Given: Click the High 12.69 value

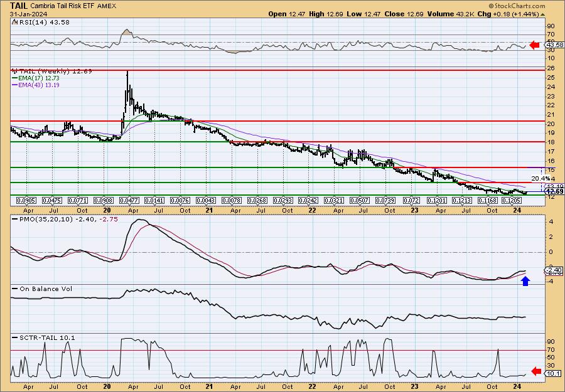Looking at the screenshot, I should coord(326,14).
